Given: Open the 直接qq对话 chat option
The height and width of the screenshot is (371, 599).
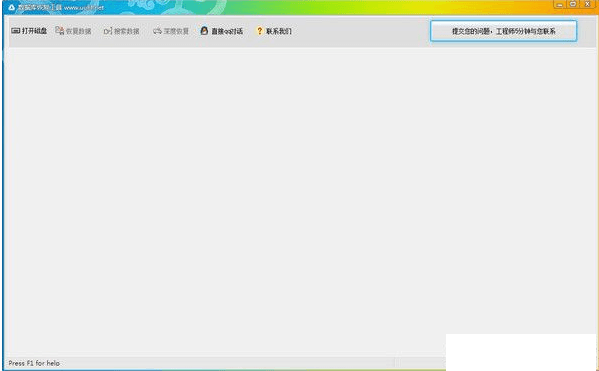Looking at the screenshot, I should 227,31.
